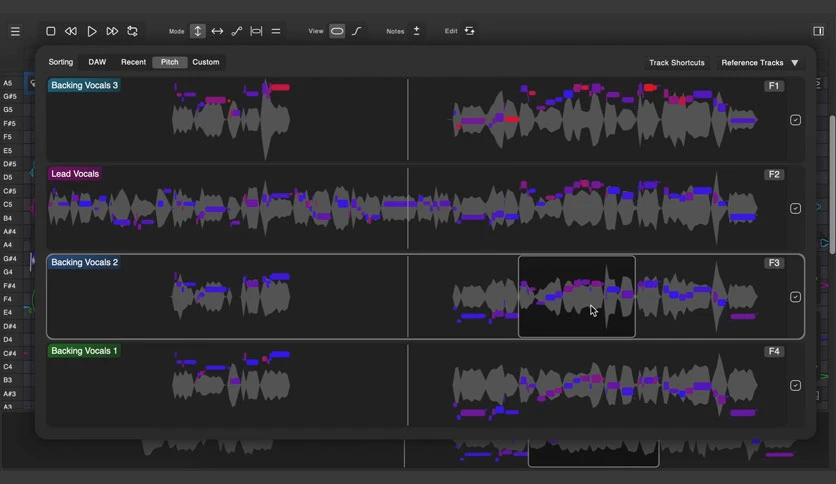This screenshot has width=836, height=484.
Task: Select the Backing Vocals 2 track label
Action: click(84, 262)
